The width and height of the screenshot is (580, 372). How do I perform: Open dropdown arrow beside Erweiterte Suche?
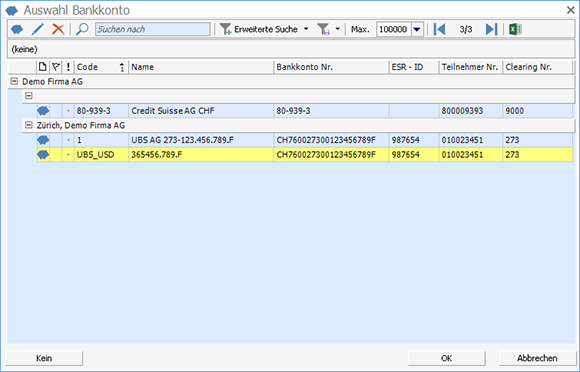[306, 29]
